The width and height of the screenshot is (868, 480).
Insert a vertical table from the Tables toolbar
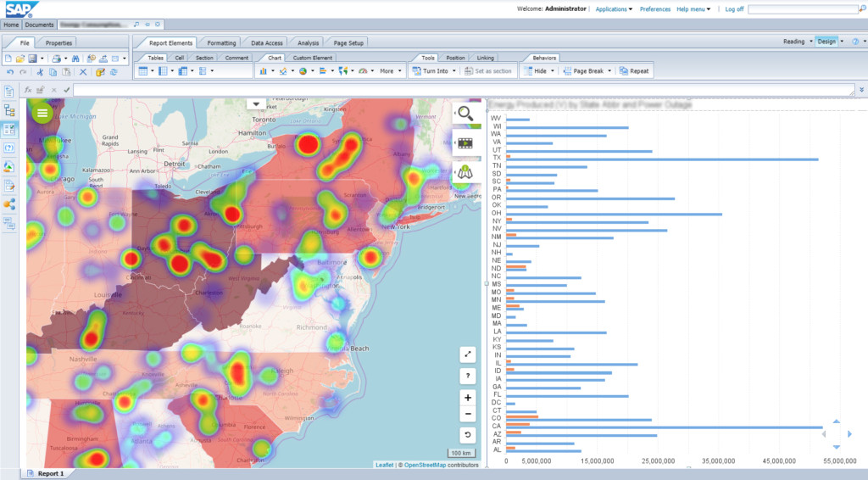tap(143, 71)
